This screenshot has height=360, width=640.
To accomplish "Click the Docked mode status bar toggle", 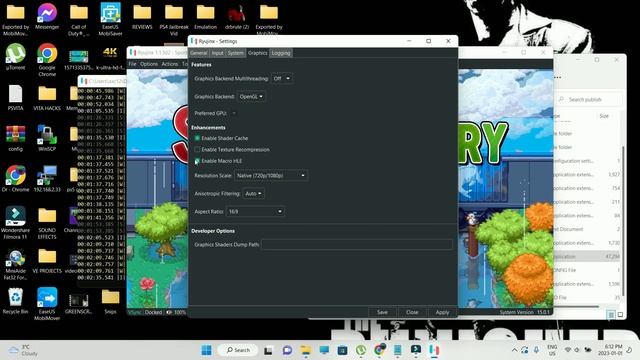I will tap(153, 312).
